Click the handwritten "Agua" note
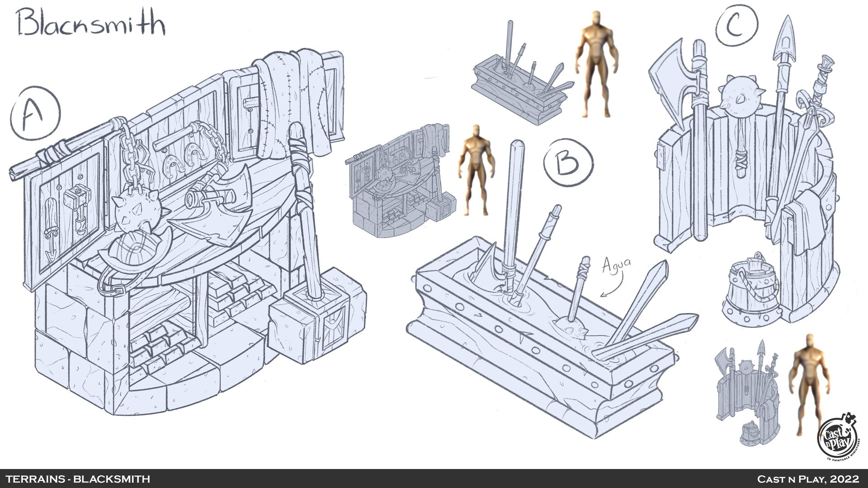This screenshot has width=868, height=488. pos(616,267)
